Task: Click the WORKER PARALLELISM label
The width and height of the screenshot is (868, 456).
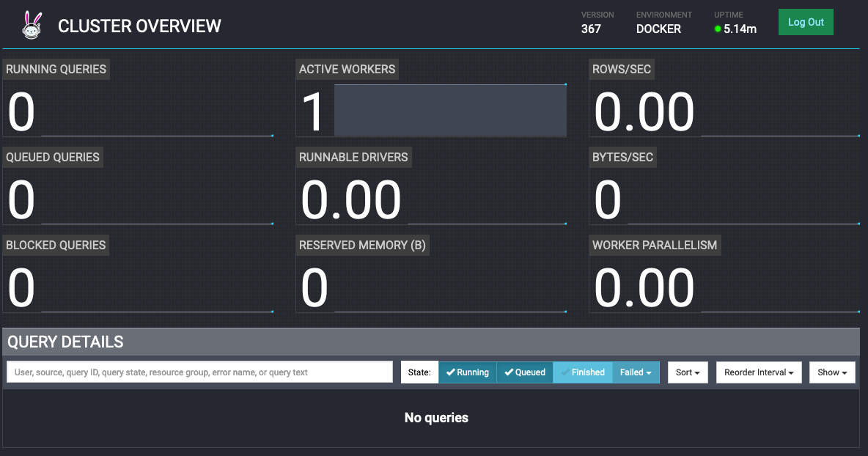Action: click(x=655, y=245)
